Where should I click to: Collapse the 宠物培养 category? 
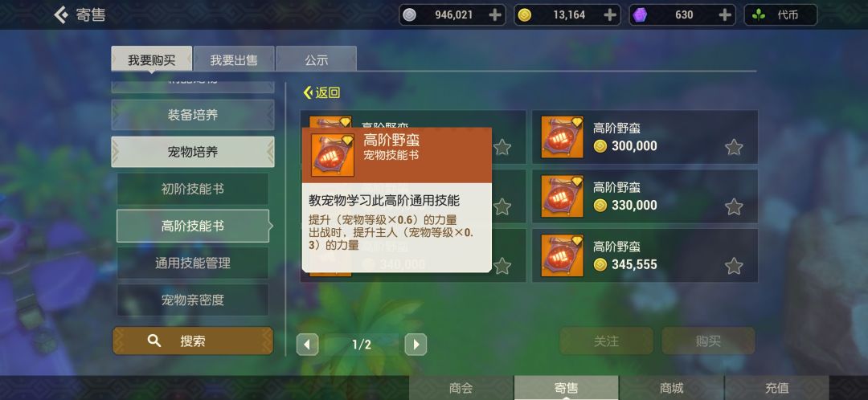pos(193,152)
